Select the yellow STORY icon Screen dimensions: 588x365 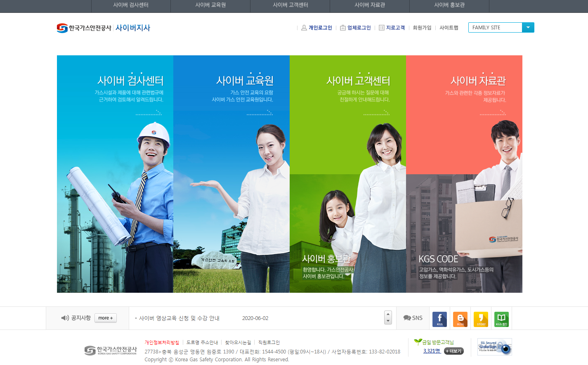480,319
